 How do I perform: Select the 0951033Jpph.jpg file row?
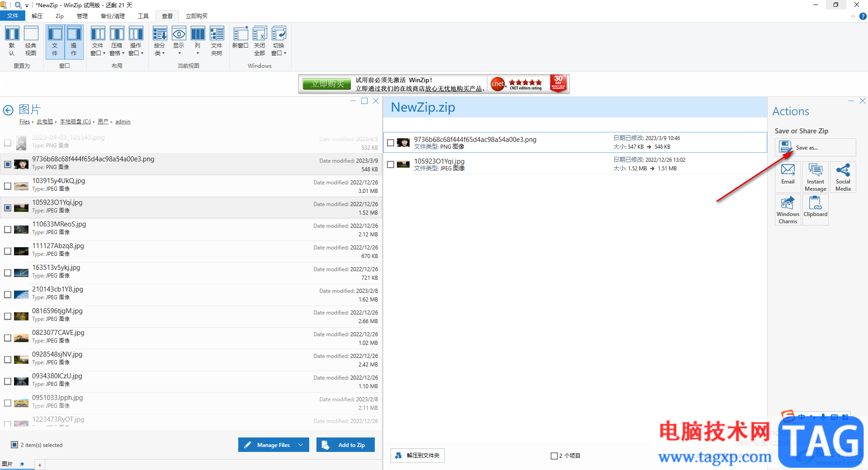click(191, 403)
